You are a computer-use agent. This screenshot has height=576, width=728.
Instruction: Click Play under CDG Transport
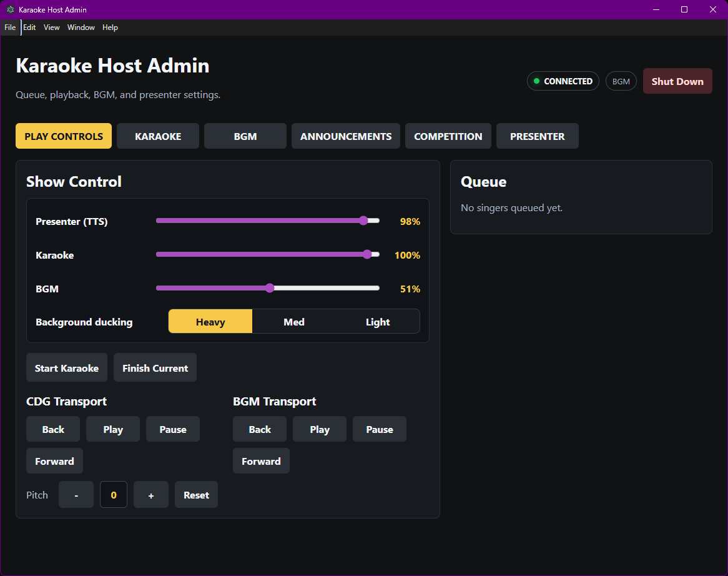pyautogui.click(x=113, y=429)
